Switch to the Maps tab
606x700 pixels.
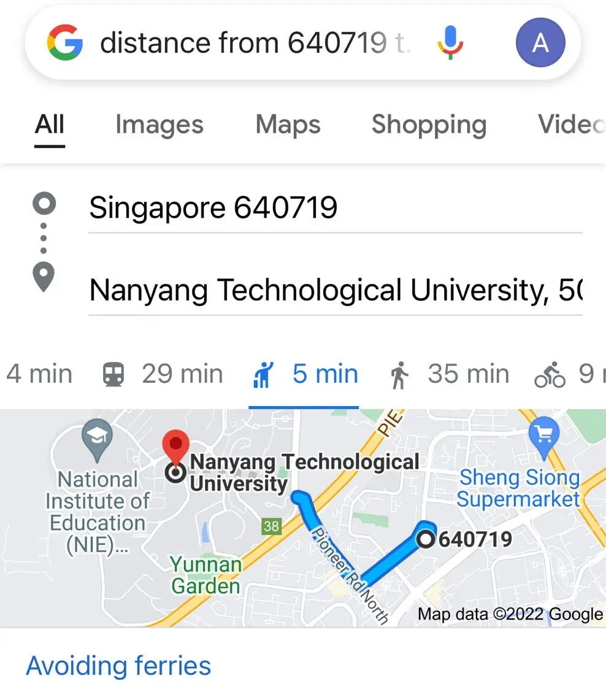(x=288, y=125)
